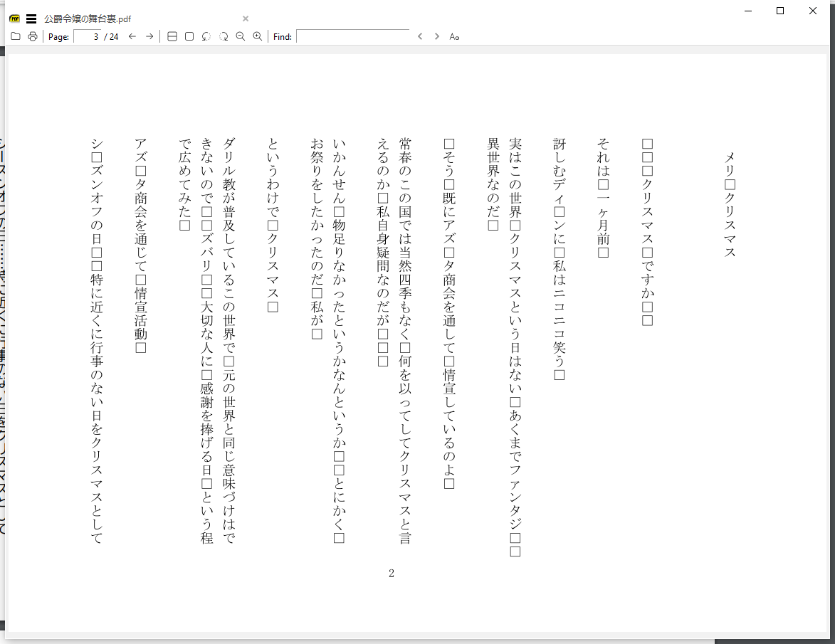
Task: Zoom in on the document
Action: (x=257, y=36)
